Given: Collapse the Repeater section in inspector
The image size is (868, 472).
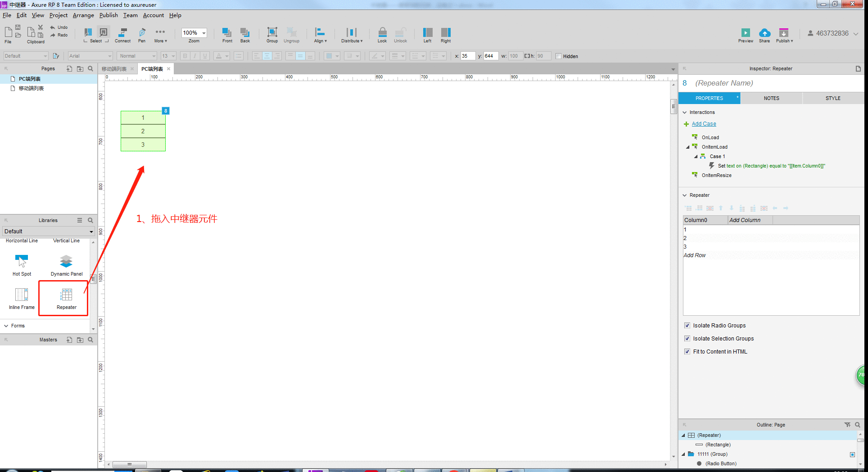Looking at the screenshot, I should [685, 195].
